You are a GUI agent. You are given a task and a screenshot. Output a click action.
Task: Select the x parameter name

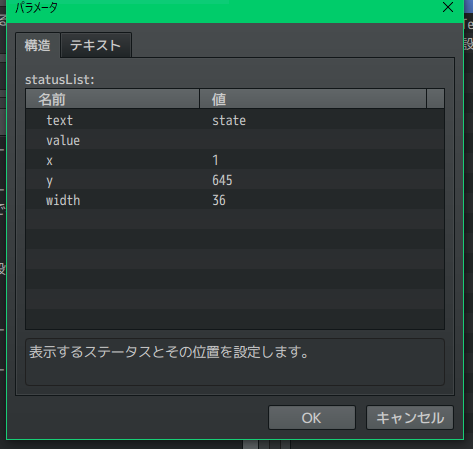[50, 160]
